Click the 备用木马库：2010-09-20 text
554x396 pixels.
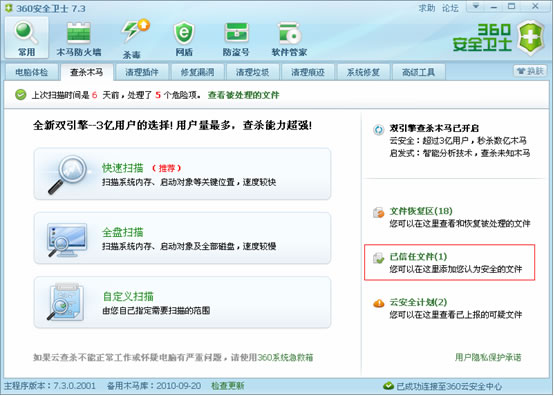(x=154, y=386)
